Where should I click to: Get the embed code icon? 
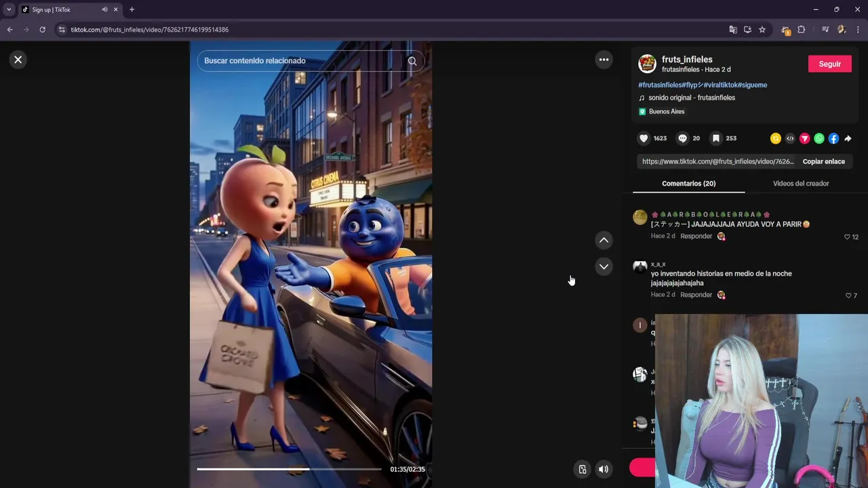[x=790, y=138]
